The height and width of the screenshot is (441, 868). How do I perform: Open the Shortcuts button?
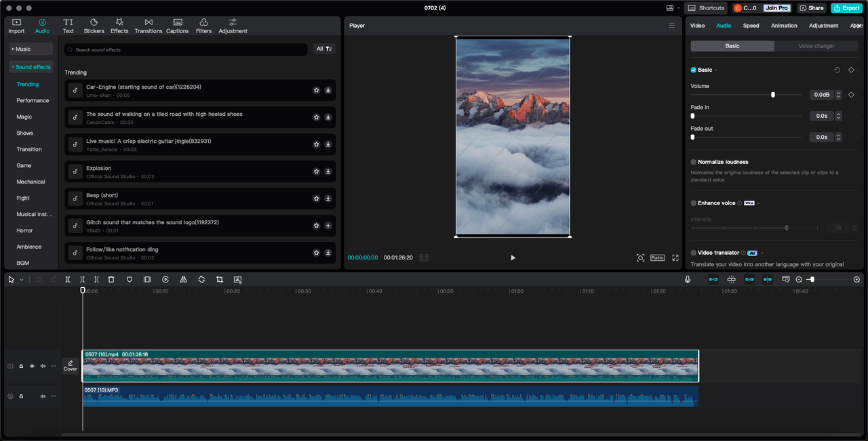coord(706,8)
